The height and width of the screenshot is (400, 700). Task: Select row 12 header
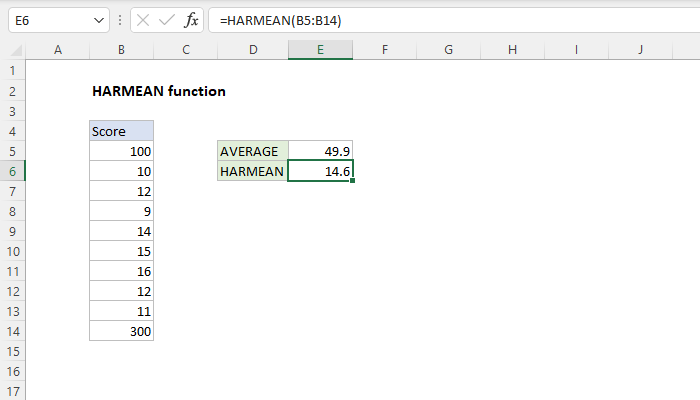[x=12, y=292]
